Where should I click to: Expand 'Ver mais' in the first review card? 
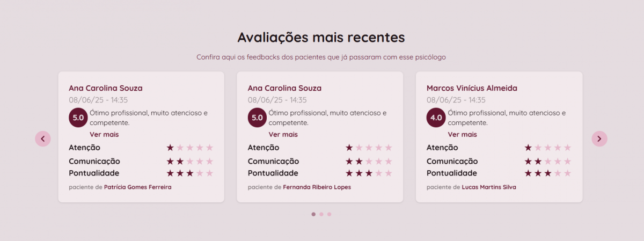click(104, 135)
